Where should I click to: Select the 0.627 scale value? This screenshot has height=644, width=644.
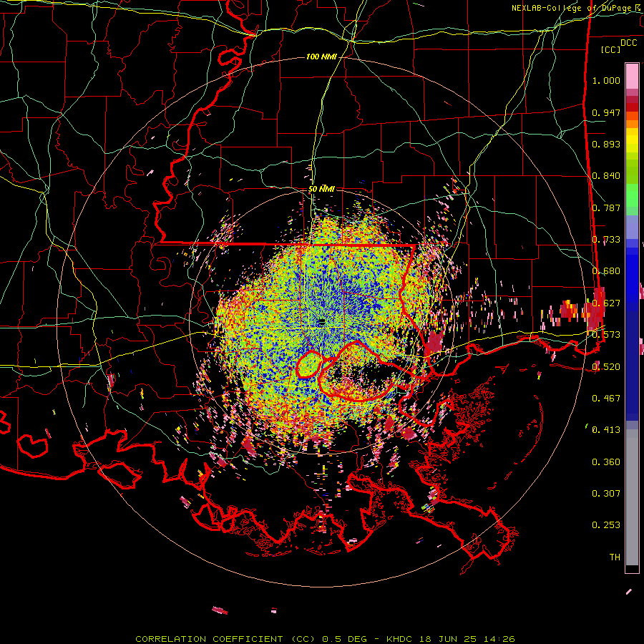(x=606, y=303)
